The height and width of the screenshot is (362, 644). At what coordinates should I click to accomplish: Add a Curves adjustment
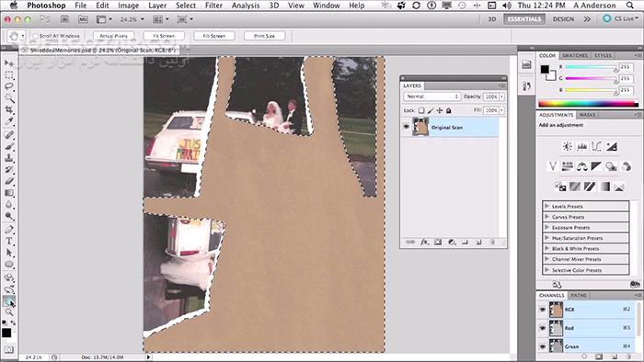597,146
